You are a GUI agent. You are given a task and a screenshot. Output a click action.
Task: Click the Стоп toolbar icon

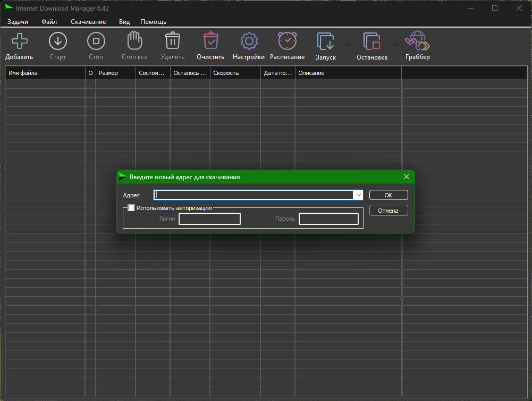[x=96, y=41]
